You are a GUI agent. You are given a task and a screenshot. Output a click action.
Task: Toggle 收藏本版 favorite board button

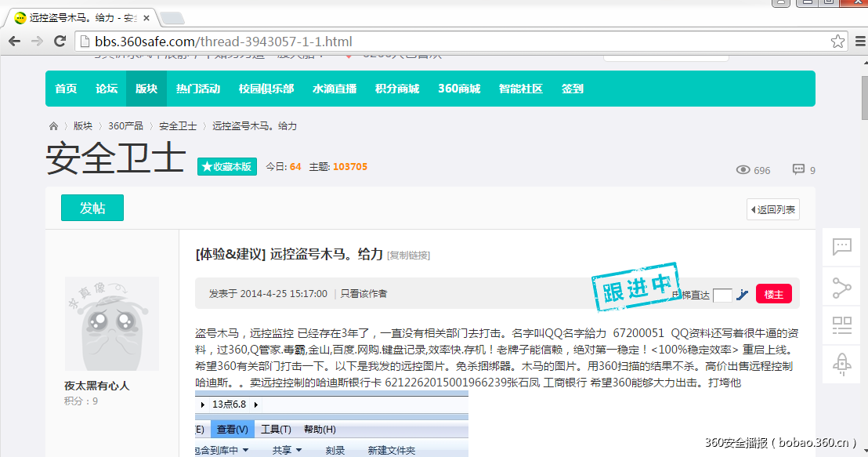click(x=227, y=166)
